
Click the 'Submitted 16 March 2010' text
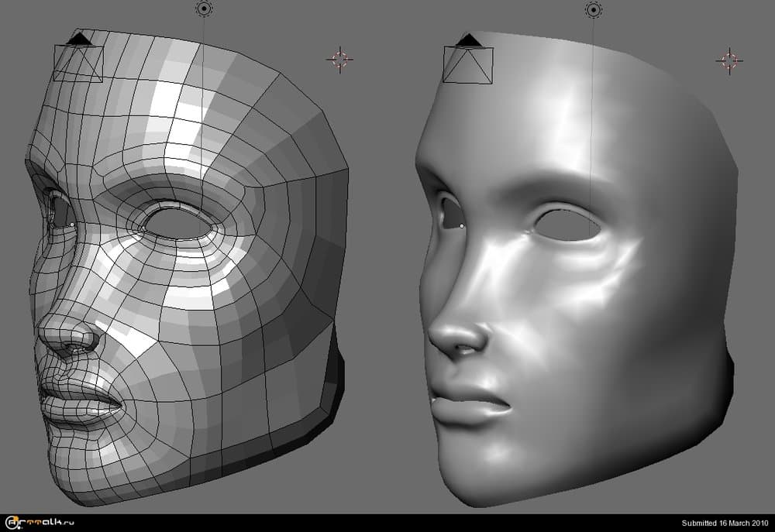point(725,523)
